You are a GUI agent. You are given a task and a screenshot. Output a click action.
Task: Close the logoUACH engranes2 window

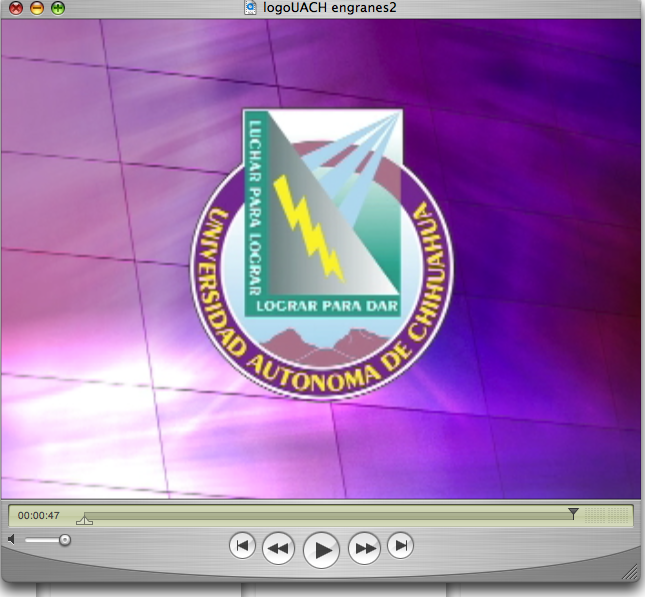pos(16,8)
